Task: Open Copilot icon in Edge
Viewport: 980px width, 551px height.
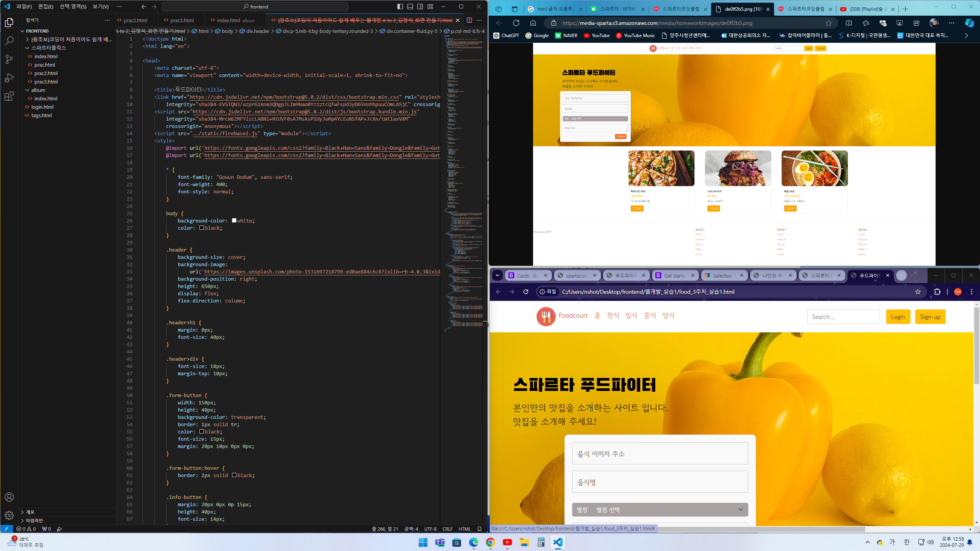Action: pos(969,23)
